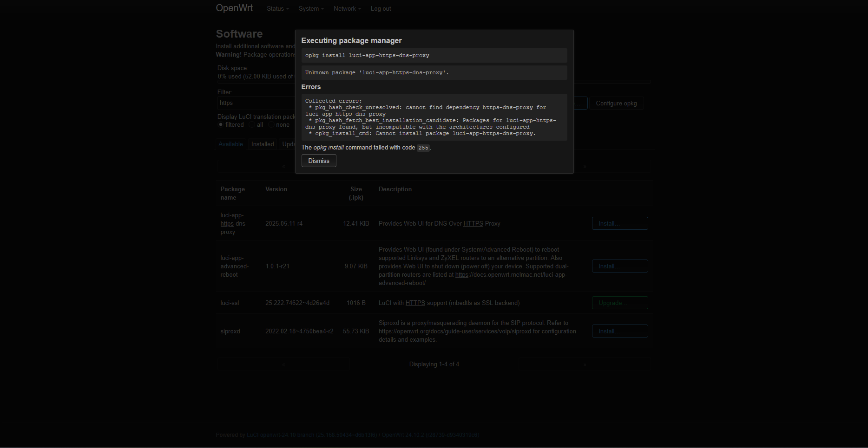
Task: Dismiss the package manager error dialog
Action: point(319,161)
